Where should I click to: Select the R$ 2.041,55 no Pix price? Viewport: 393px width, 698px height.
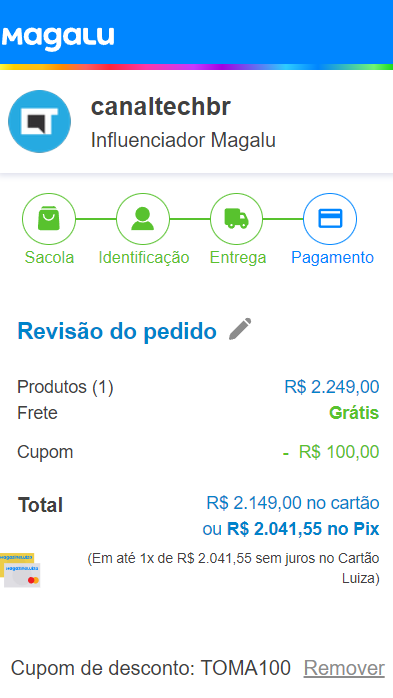click(303, 529)
